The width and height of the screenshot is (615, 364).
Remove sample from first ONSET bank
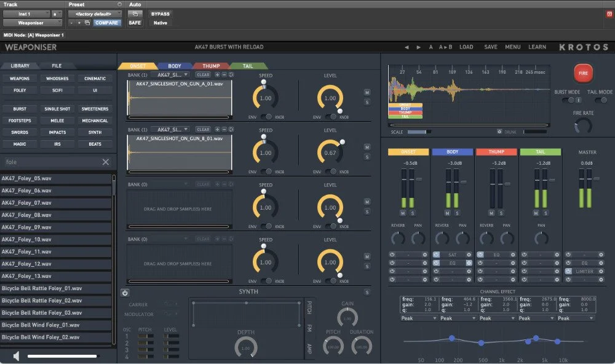click(x=224, y=74)
